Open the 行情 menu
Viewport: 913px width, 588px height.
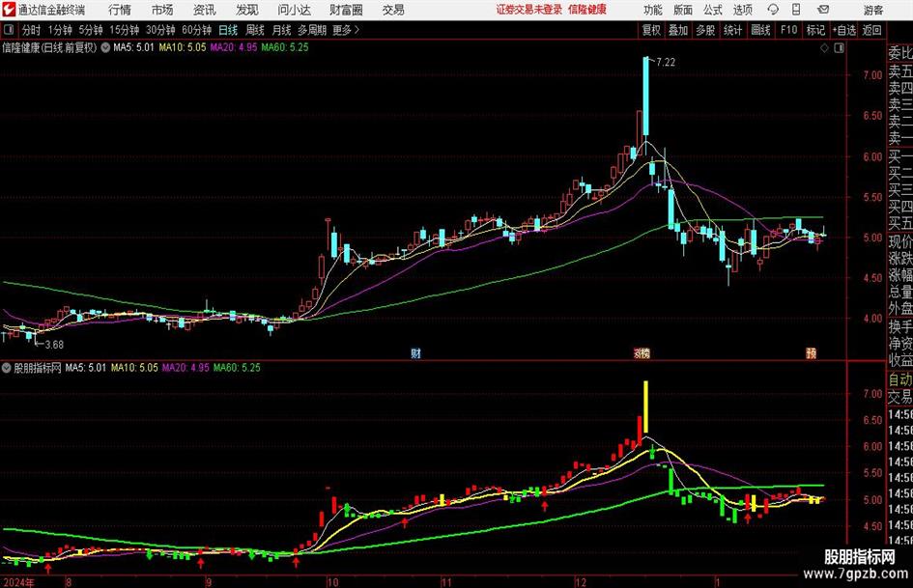(120, 10)
